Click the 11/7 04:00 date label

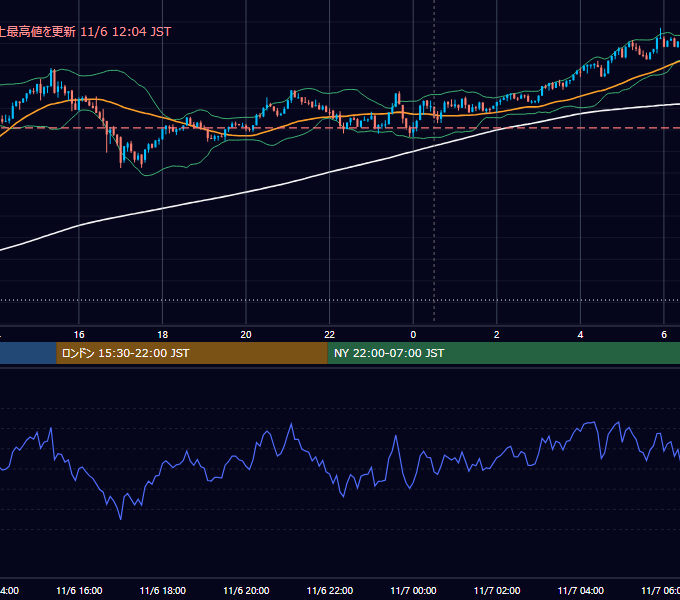[580, 590]
